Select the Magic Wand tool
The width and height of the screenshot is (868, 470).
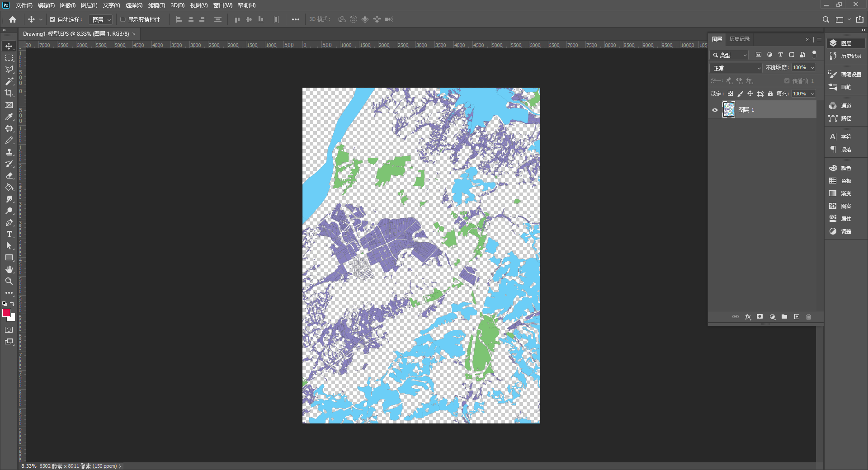[x=9, y=81]
